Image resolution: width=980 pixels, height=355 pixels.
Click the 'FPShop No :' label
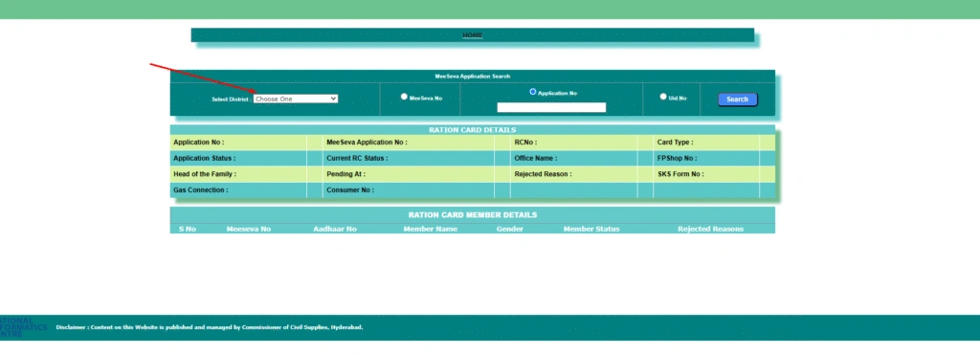coord(677,158)
